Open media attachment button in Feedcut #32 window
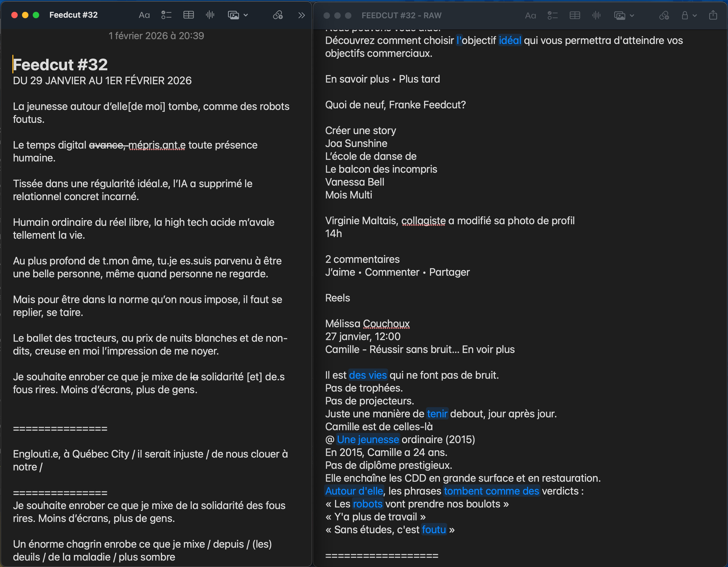This screenshot has width=728, height=567. point(233,15)
